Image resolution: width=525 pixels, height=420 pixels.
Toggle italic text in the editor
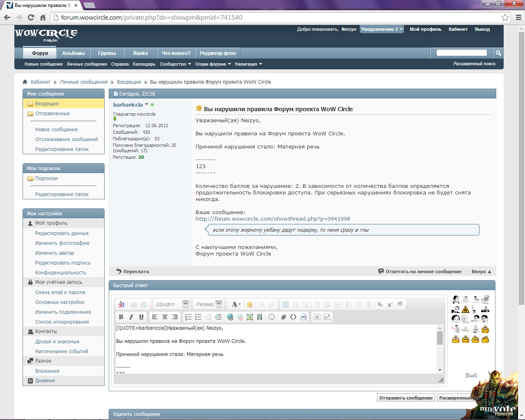click(131, 317)
